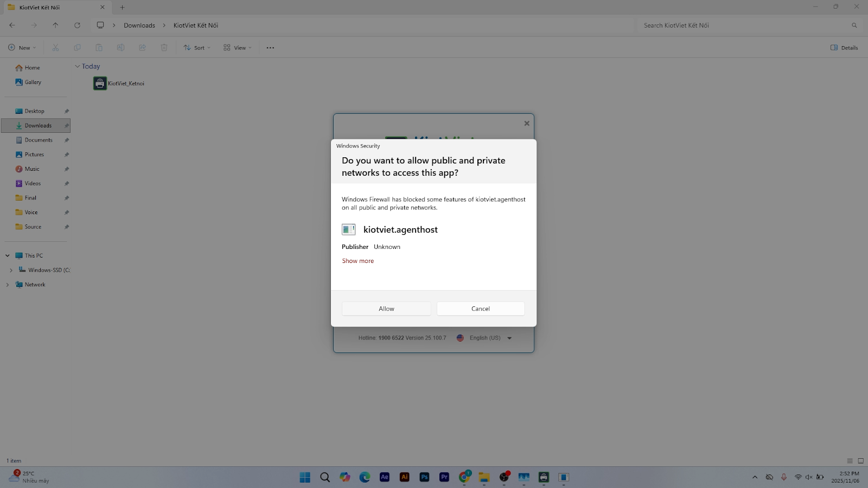Collapse the This PC tree node
Image resolution: width=868 pixels, height=488 pixels.
point(8,255)
